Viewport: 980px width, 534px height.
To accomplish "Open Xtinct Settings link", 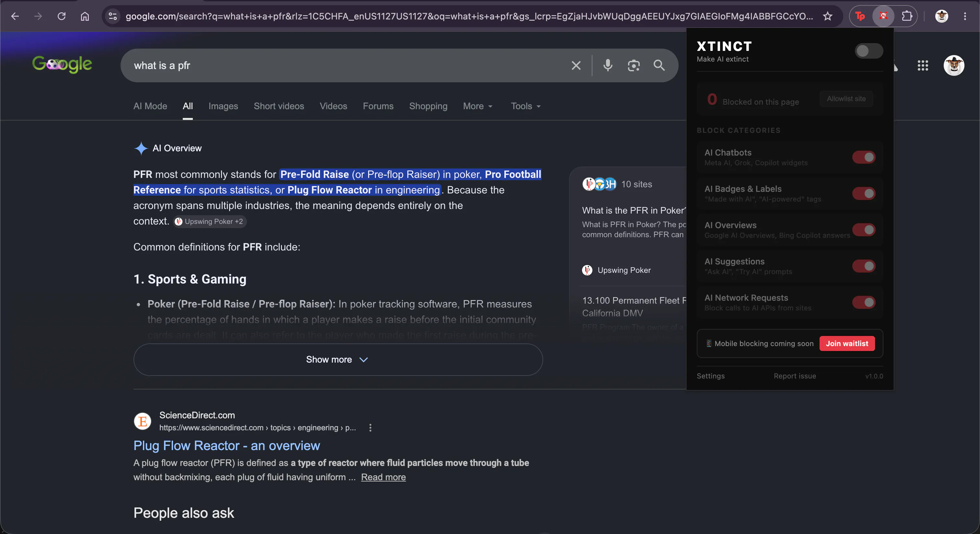I will tap(710, 376).
